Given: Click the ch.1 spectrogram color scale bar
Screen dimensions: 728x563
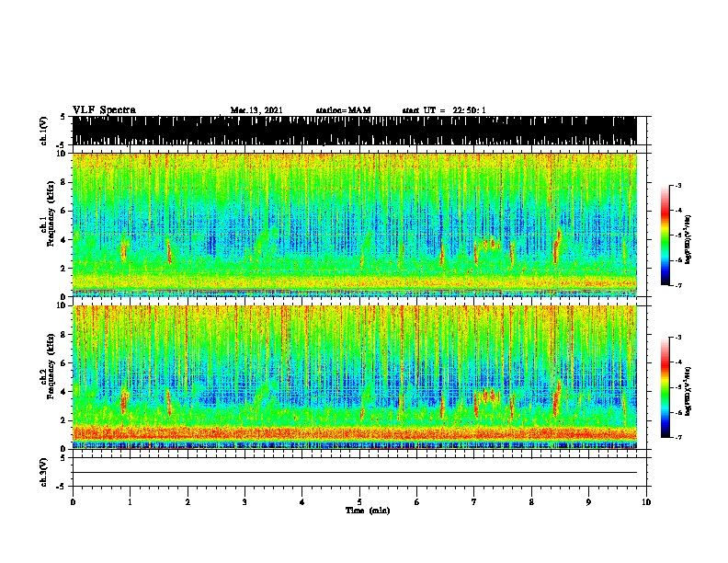Looking at the screenshot, I should [x=665, y=236].
